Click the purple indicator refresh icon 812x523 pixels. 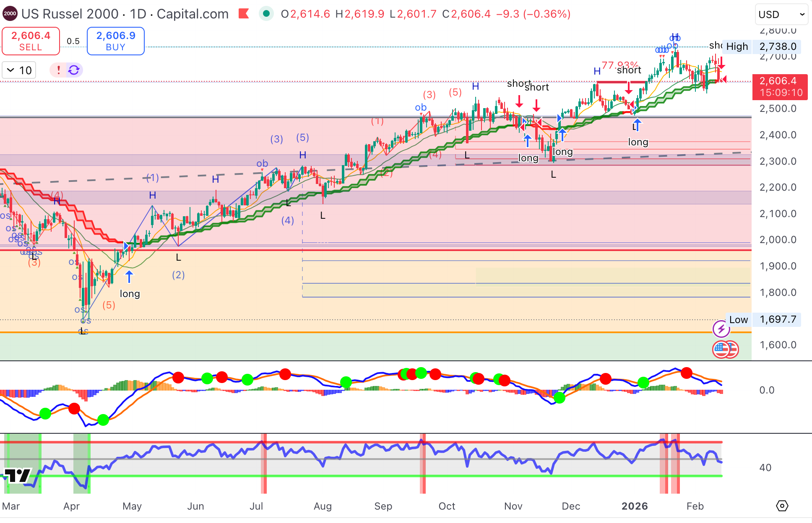coord(74,70)
